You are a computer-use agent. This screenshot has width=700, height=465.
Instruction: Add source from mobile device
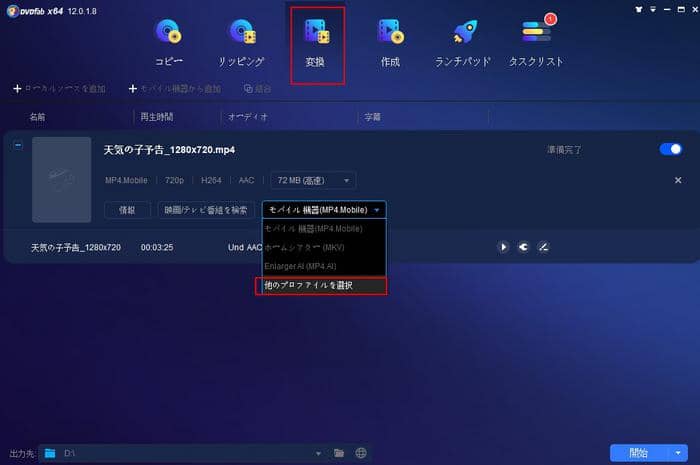coord(175,89)
